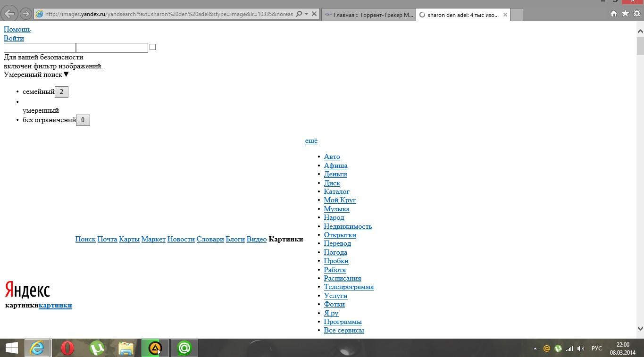Launch Opera from the taskbar
This screenshot has height=357, width=644.
(67, 348)
